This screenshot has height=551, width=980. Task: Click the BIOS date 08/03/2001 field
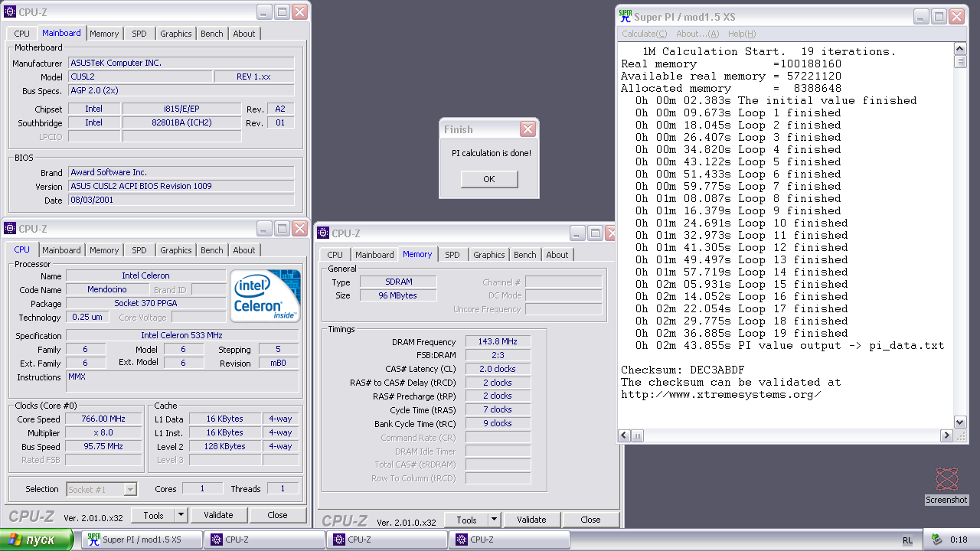[x=181, y=200]
